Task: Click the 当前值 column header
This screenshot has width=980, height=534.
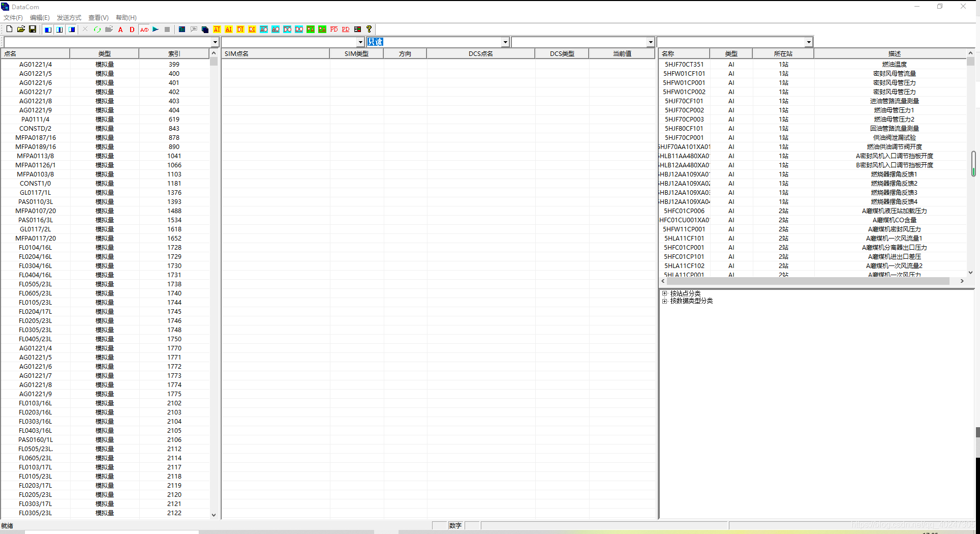Action: pos(622,53)
